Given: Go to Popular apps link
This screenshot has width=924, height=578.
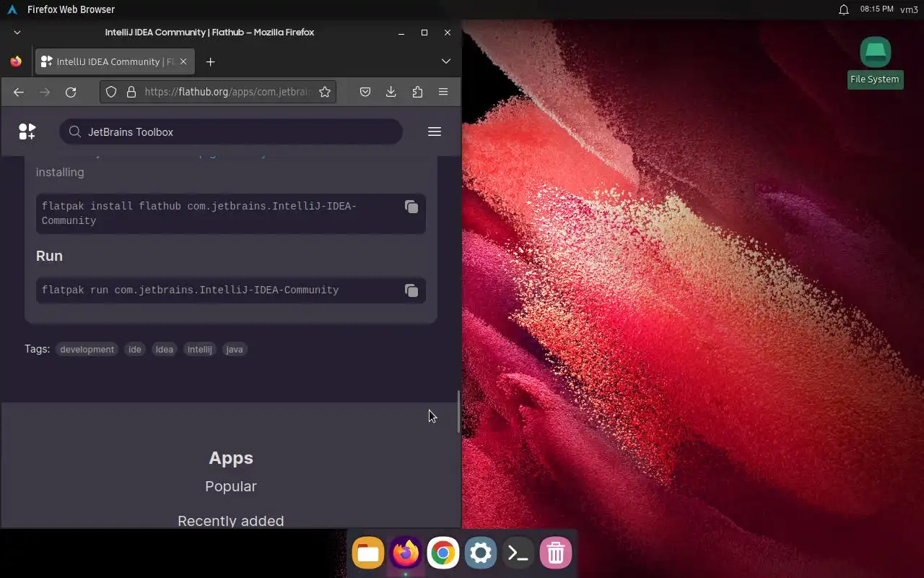Looking at the screenshot, I should point(231,486).
